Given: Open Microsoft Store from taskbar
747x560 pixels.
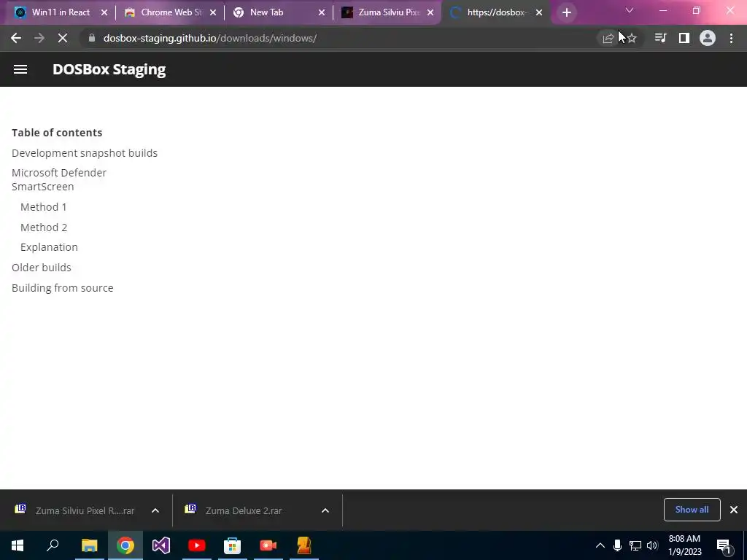Looking at the screenshot, I should click(x=233, y=545).
